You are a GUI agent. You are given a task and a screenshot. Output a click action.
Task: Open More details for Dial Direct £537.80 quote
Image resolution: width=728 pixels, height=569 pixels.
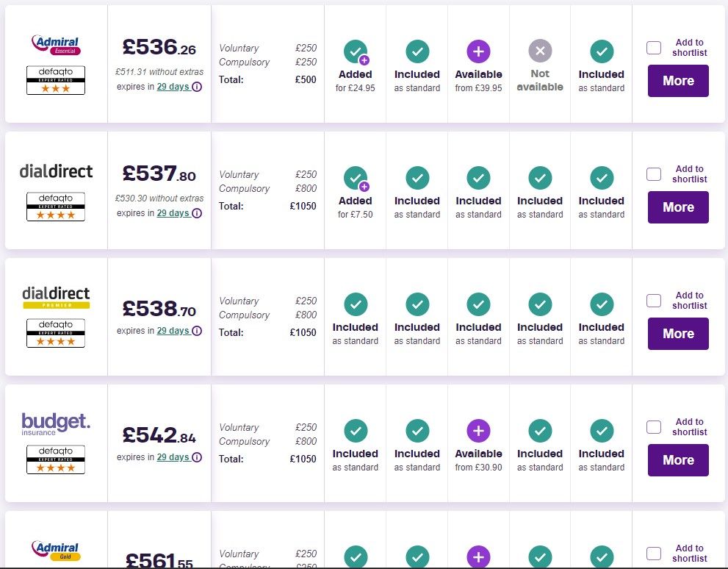tap(678, 207)
